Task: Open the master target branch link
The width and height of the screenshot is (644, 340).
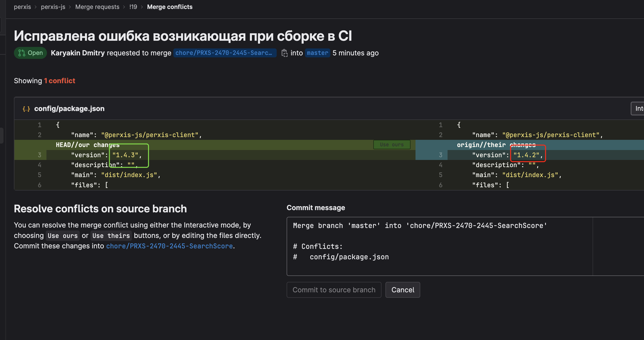Action: pos(317,53)
